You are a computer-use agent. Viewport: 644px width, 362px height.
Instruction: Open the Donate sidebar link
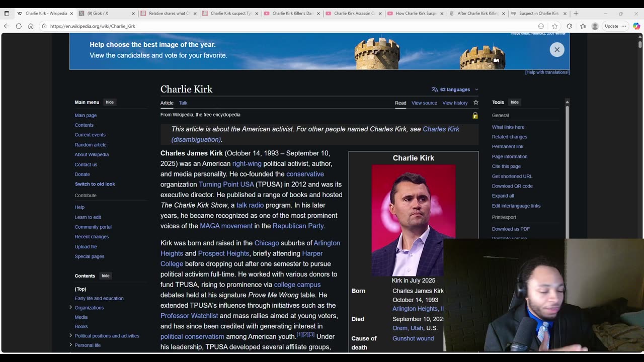coord(83,174)
